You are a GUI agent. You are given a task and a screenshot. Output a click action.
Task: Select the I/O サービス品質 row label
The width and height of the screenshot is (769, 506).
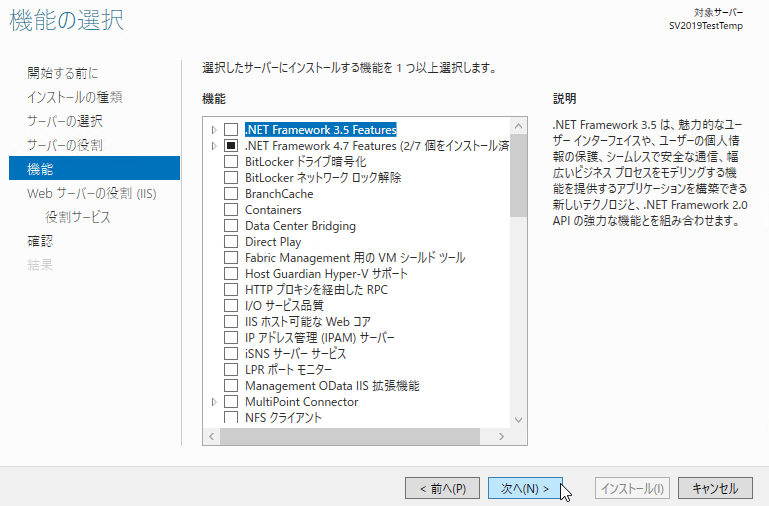[x=284, y=306]
